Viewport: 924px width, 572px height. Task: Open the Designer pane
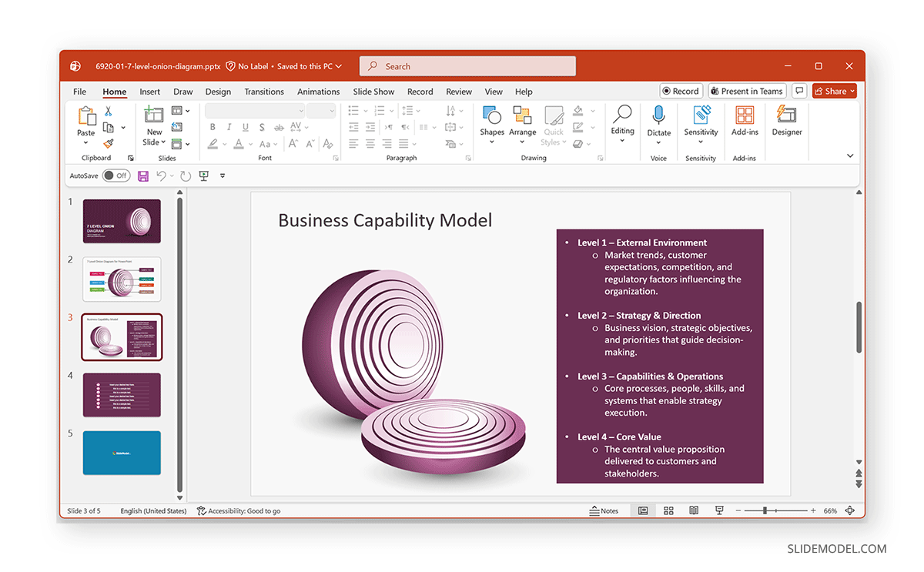[x=786, y=125]
